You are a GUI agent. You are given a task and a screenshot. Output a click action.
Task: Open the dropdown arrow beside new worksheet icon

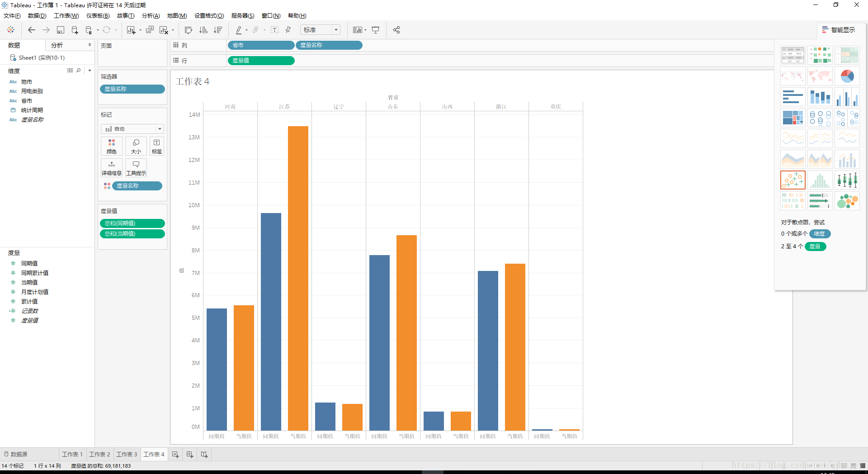[x=140, y=30]
